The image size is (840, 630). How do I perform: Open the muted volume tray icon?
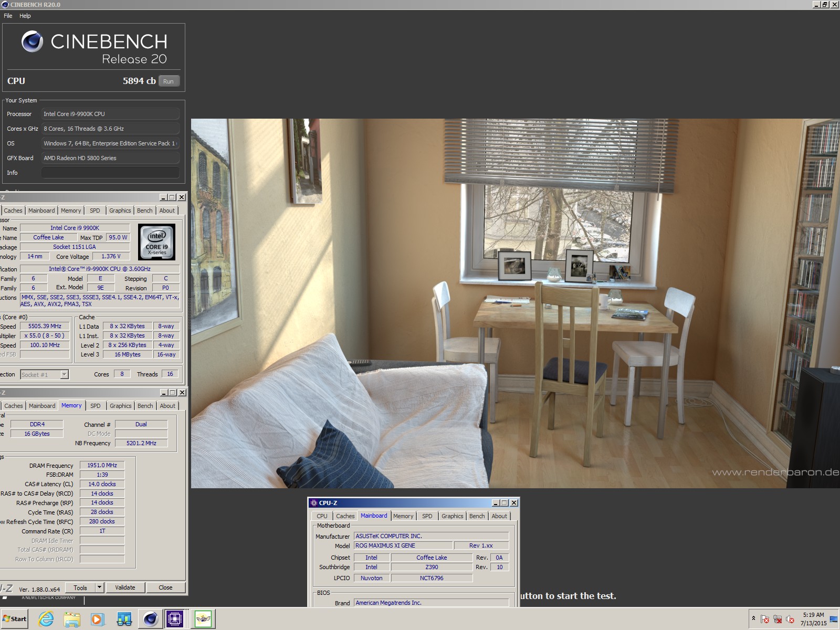(790, 619)
